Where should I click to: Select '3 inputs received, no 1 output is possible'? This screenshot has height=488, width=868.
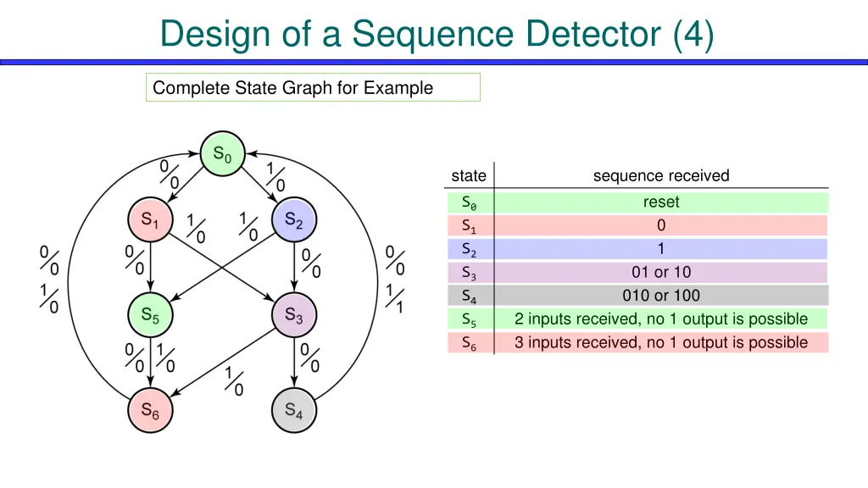[x=661, y=342]
